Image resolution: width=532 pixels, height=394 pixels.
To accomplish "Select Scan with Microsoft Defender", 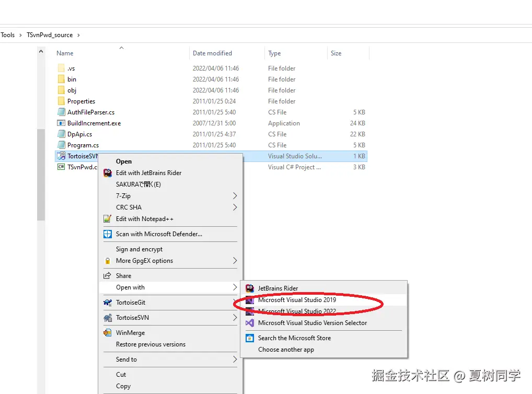I will point(159,234).
